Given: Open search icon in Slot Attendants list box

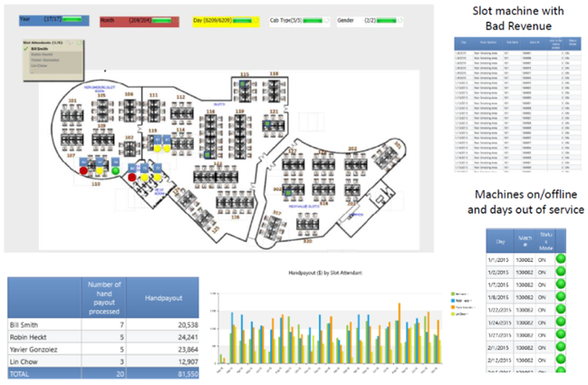Looking at the screenshot, I should click(x=70, y=43).
